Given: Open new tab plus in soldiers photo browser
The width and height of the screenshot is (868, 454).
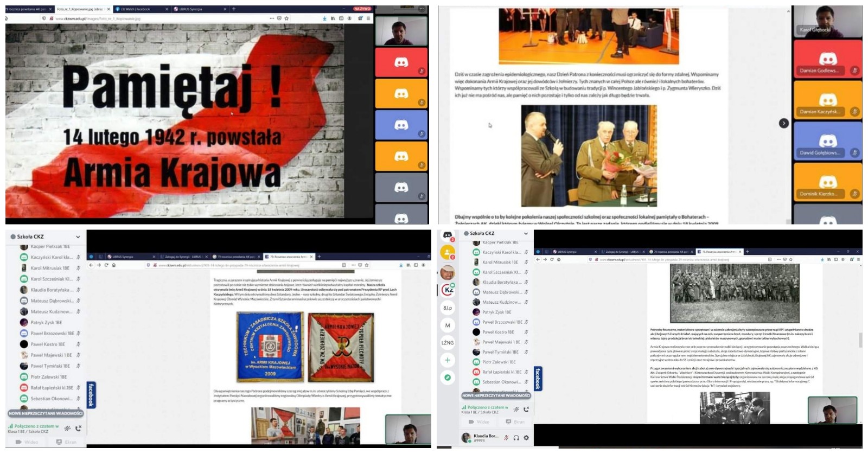Looking at the screenshot, I should coord(747,252).
